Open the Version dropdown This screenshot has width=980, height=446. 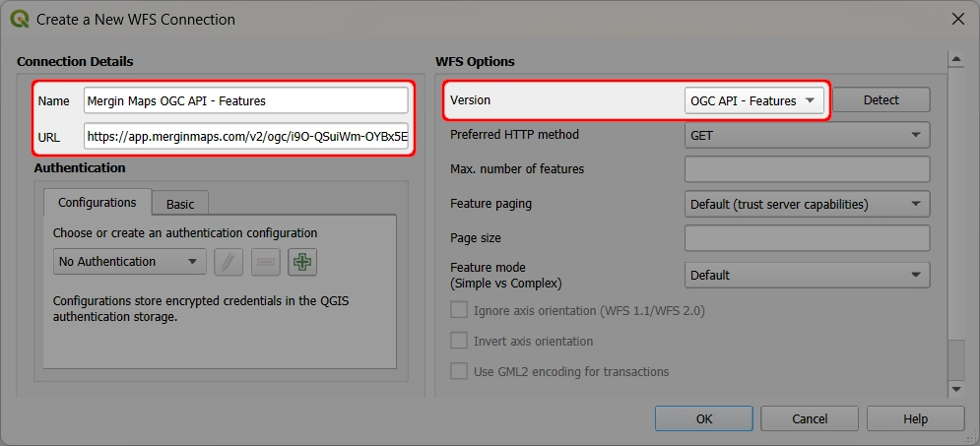753,100
